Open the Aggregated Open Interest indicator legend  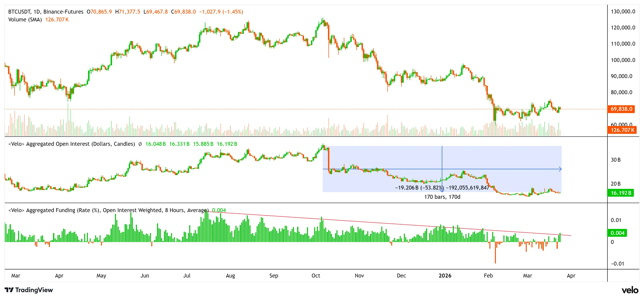[72, 144]
